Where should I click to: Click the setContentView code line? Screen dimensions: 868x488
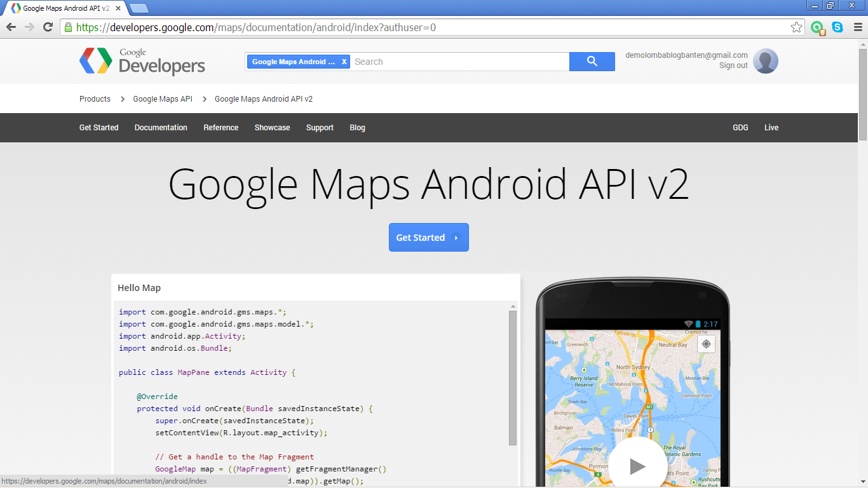pos(241,433)
